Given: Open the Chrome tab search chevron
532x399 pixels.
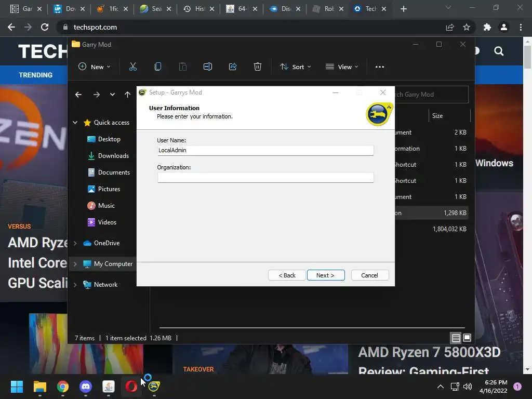Looking at the screenshot, I should coord(448,7).
